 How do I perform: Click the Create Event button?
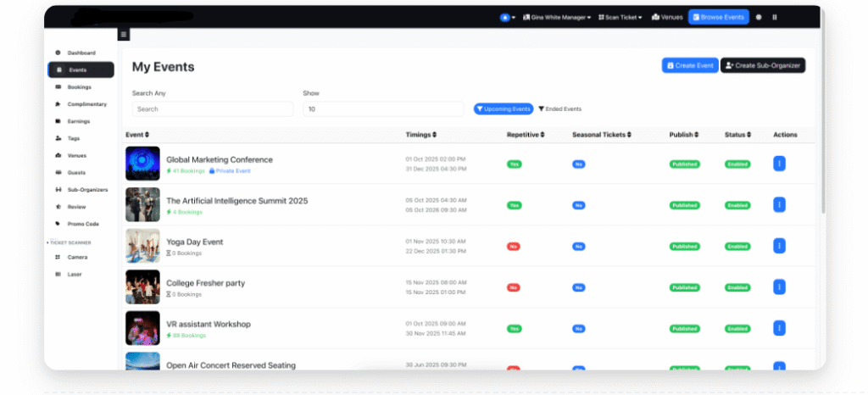coord(689,65)
